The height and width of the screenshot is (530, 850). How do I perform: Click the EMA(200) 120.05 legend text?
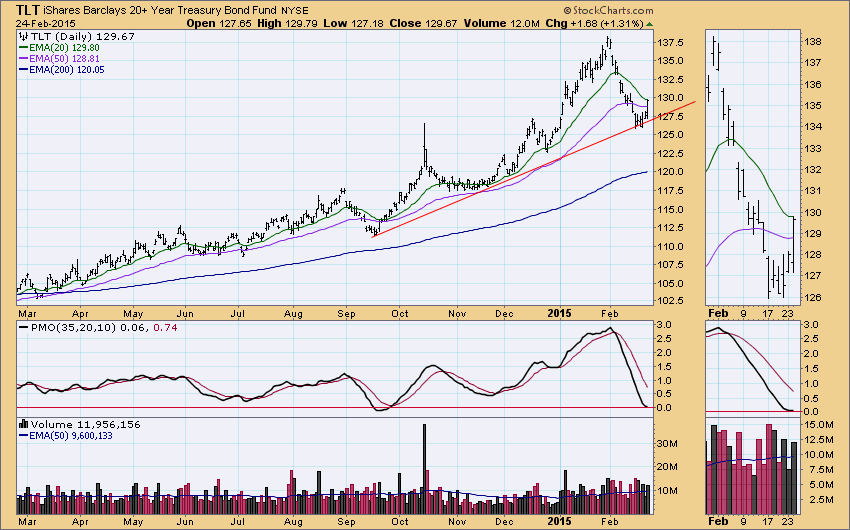[67, 70]
